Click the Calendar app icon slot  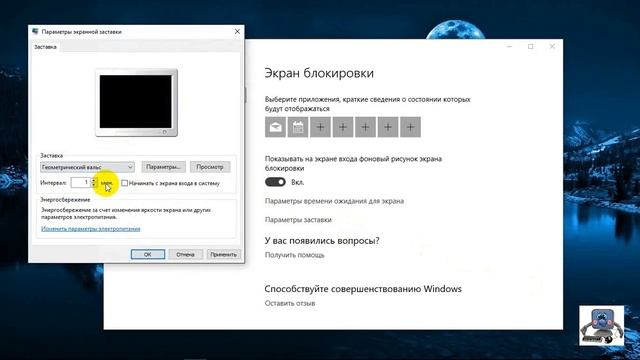(x=298, y=127)
